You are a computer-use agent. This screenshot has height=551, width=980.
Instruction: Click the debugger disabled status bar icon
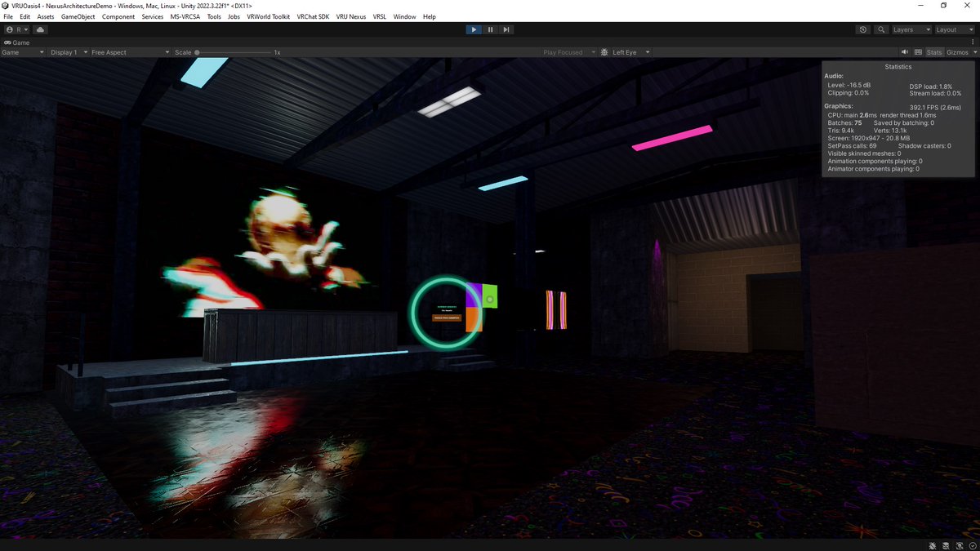pyautogui.click(x=933, y=544)
